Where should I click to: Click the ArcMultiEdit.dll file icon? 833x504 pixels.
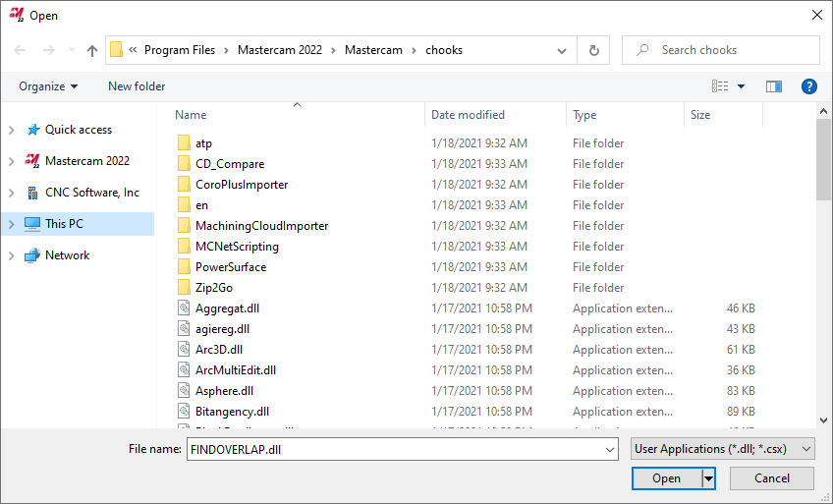(184, 370)
